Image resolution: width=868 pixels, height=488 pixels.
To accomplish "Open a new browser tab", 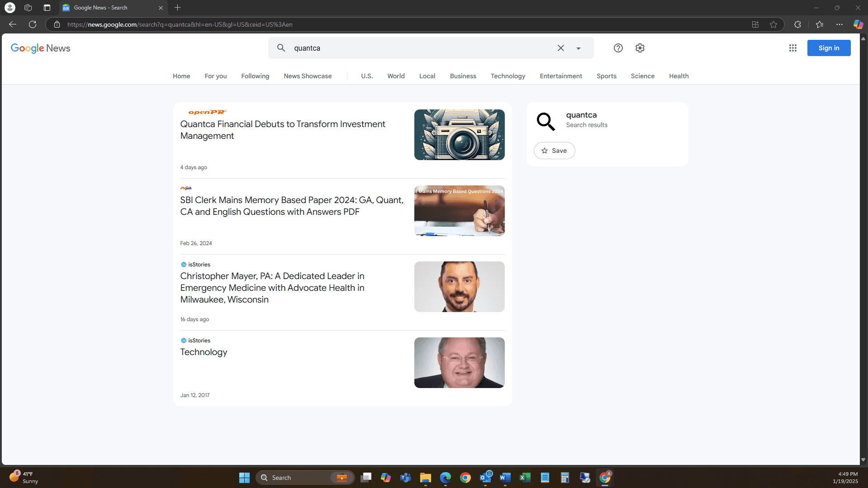I will [177, 8].
